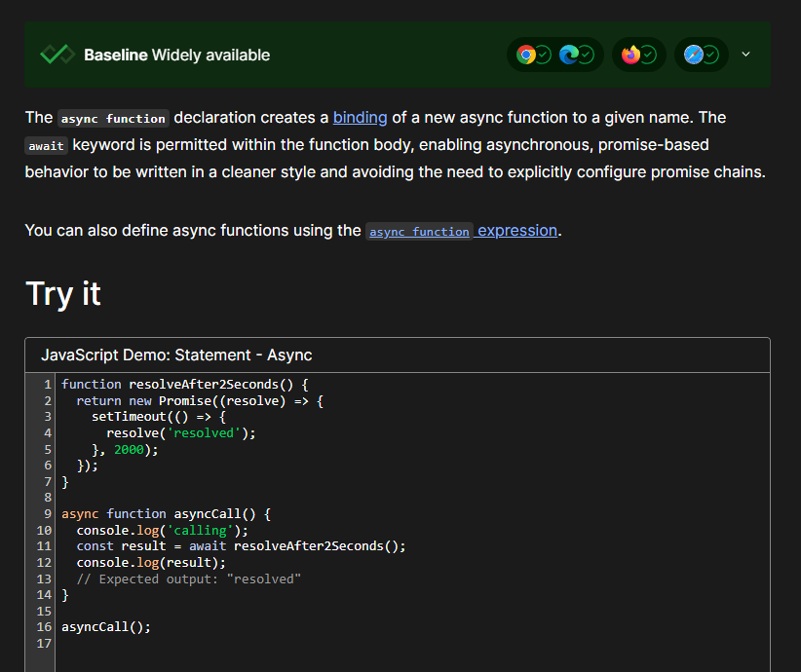Click the Baseline double-checkmark icon
The image size is (801, 672).
[x=57, y=55]
